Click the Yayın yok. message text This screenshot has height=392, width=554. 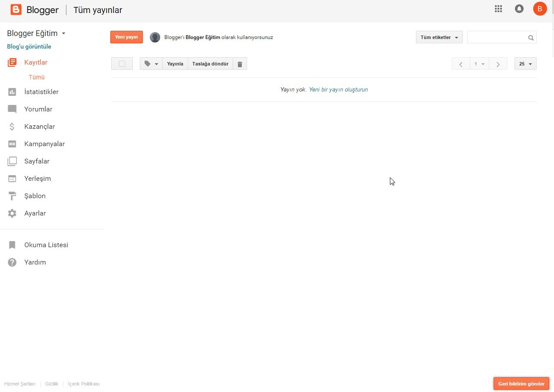(293, 90)
